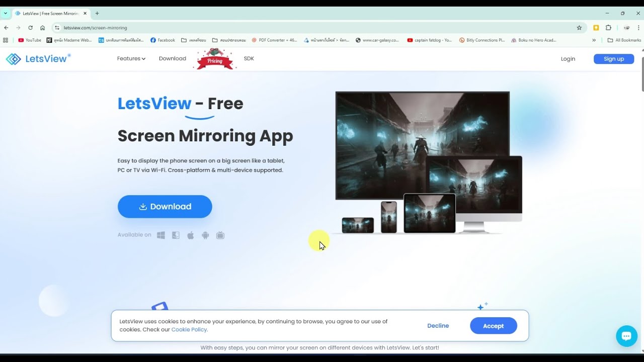Click the LetsView logo in header

(x=38, y=59)
